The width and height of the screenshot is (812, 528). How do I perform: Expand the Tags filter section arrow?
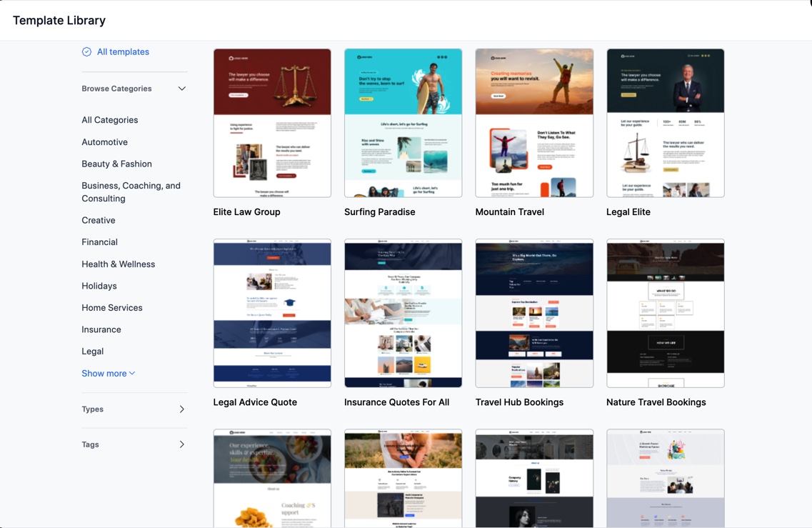182,444
